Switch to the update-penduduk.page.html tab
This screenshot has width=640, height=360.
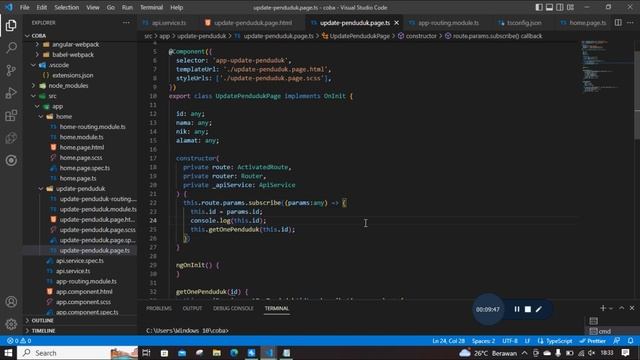(252, 23)
